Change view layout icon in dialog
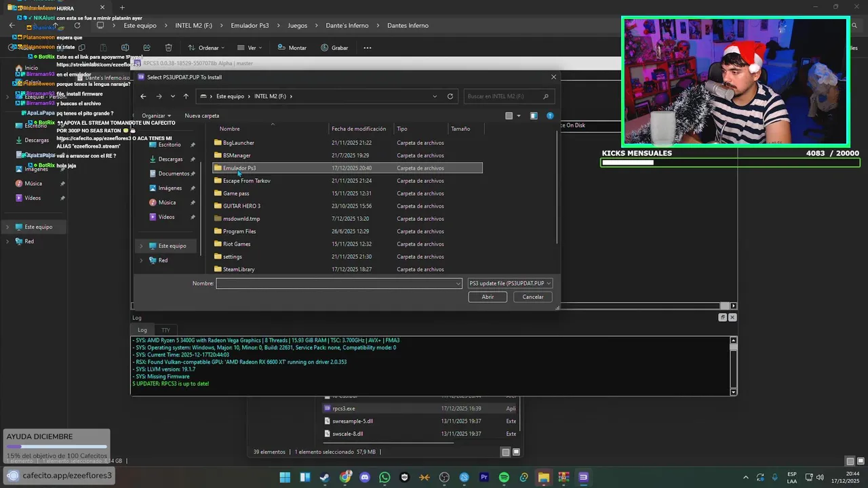The image size is (868, 488). coord(509,116)
